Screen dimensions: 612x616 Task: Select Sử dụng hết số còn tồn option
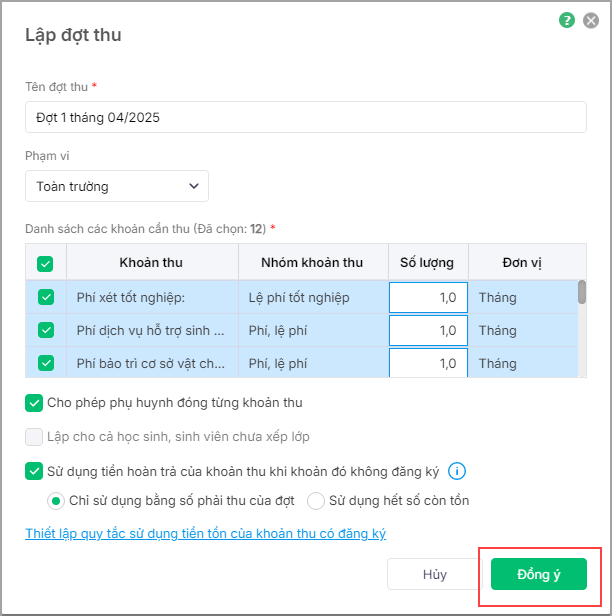(x=316, y=500)
